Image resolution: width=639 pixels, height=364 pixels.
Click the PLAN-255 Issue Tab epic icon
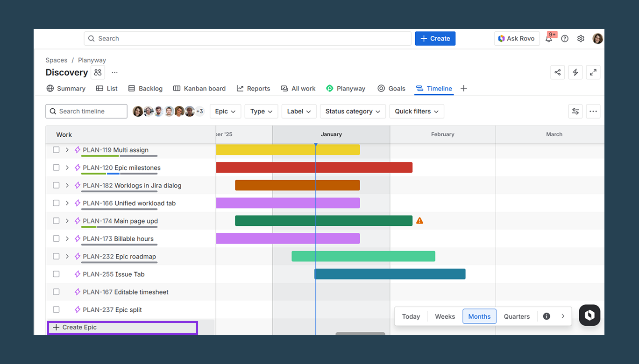pos(78,274)
